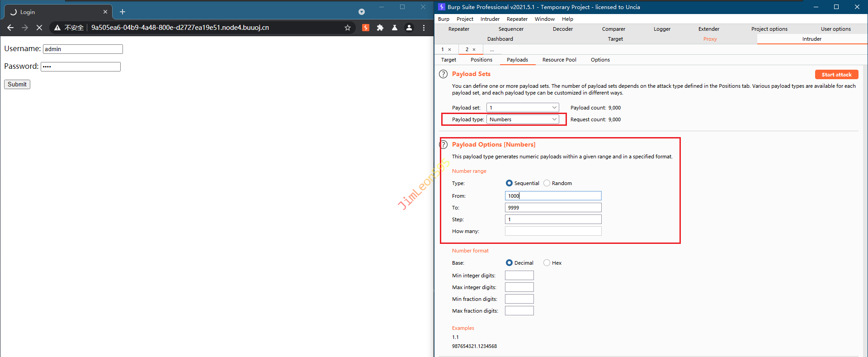The image size is (868, 357).
Task: Open the Chrome extensions puzzle icon
Action: tap(380, 28)
